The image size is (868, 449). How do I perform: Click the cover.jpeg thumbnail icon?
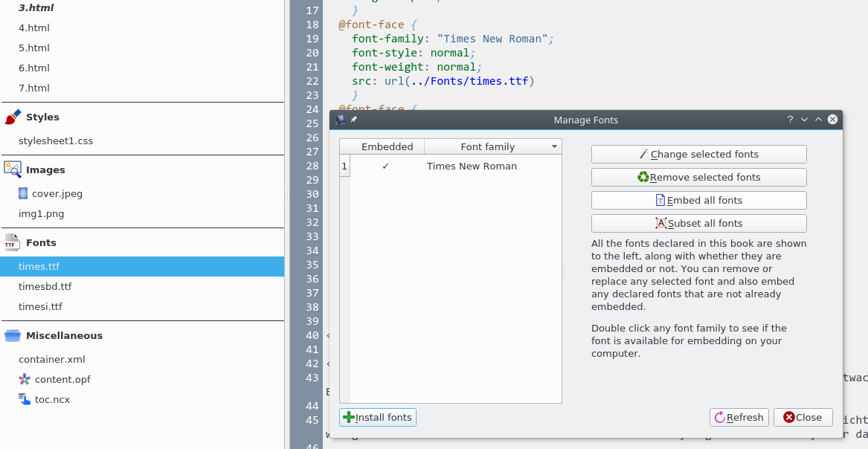[24, 193]
